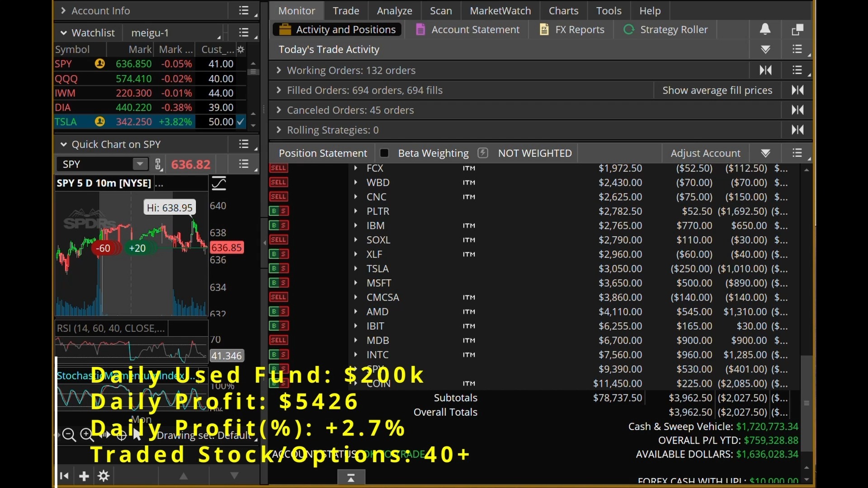Switch to the Analyze tab
This screenshot has height=488, width=868.
pyautogui.click(x=394, y=10)
